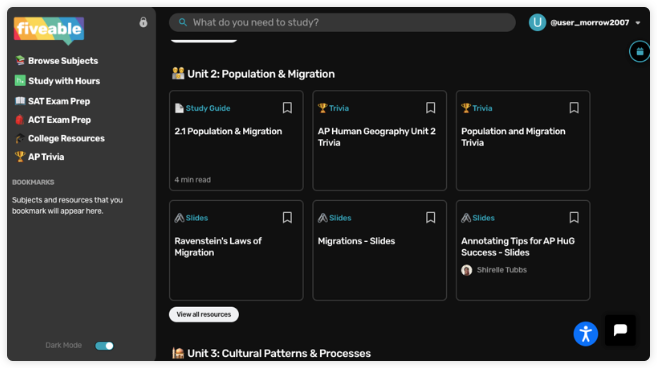Open Ravenstein's Laws of Migration slides
This screenshot has height=368, width=657.
pos(236,250)
